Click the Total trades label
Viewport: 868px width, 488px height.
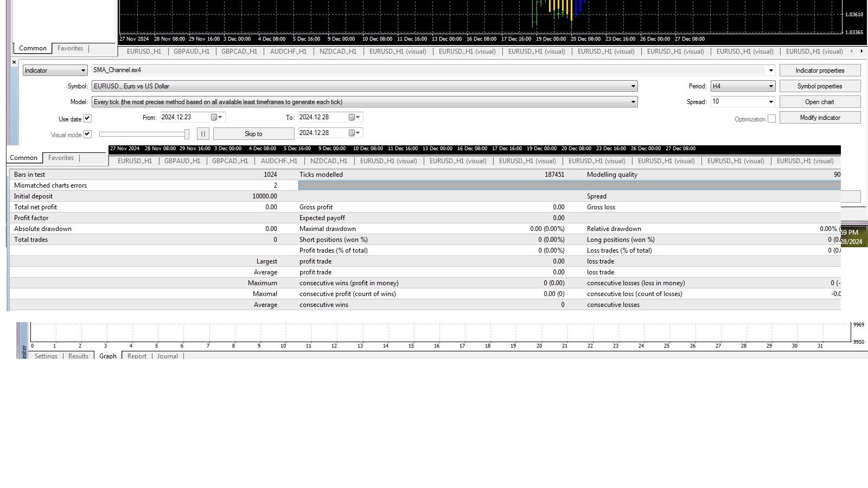pyautogui.click(x=31, y=240)
